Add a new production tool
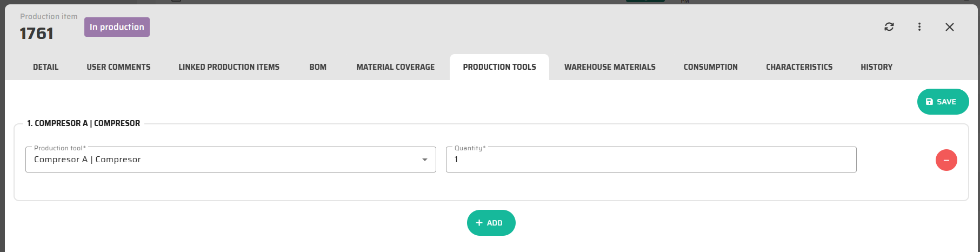 tap(491, 223)
